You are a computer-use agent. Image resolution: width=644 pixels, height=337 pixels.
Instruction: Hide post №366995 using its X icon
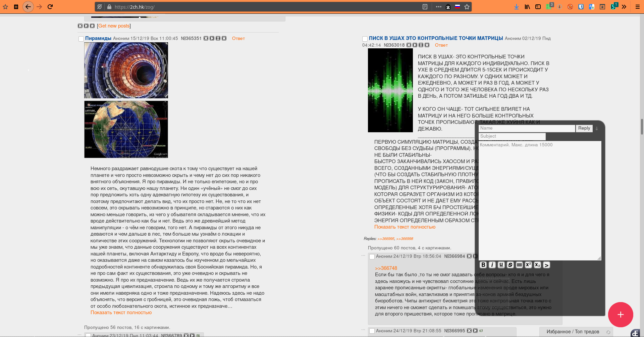click(x=469, y=331)
